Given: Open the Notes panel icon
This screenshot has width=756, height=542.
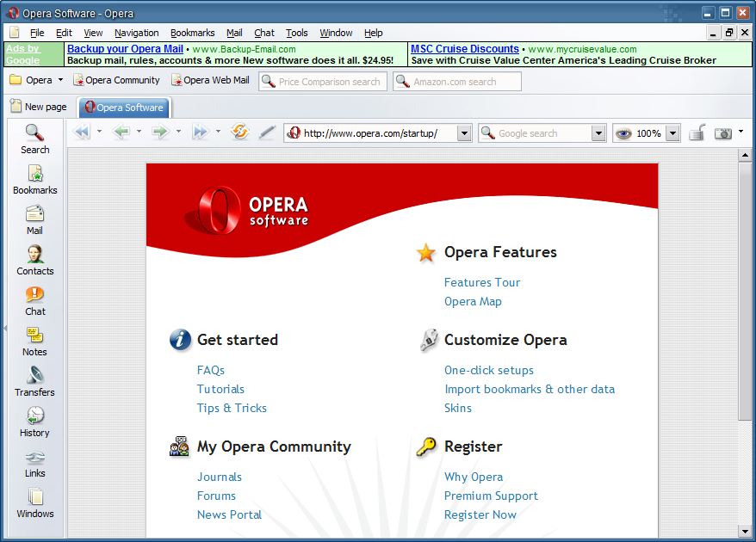Looking at the screenshot, I should coord(34,335).
